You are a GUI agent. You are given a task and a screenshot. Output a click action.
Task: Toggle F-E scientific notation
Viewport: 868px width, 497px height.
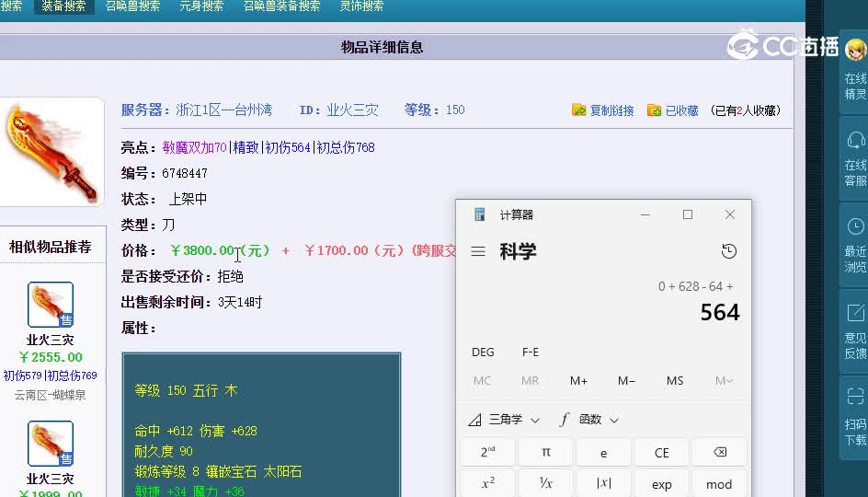pos(531,353)
